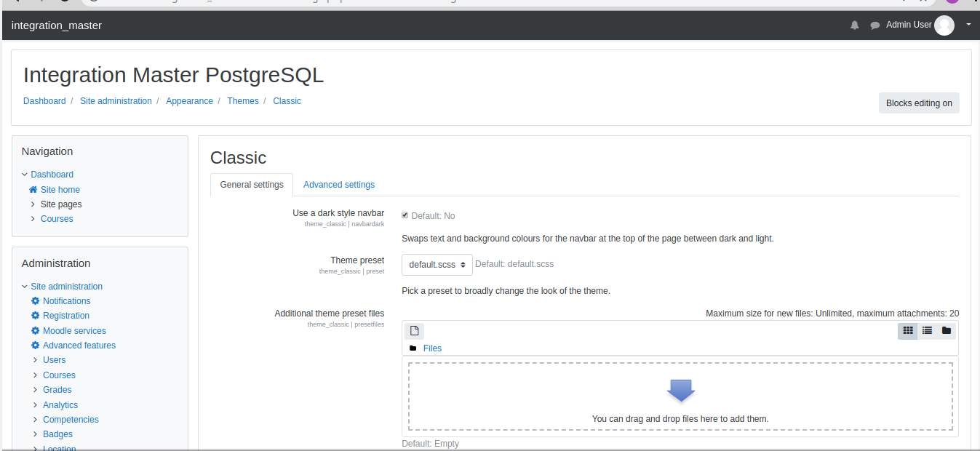Open Classic in breadcrumb
This screenshot has height=451, width=980.
[287, 101]
